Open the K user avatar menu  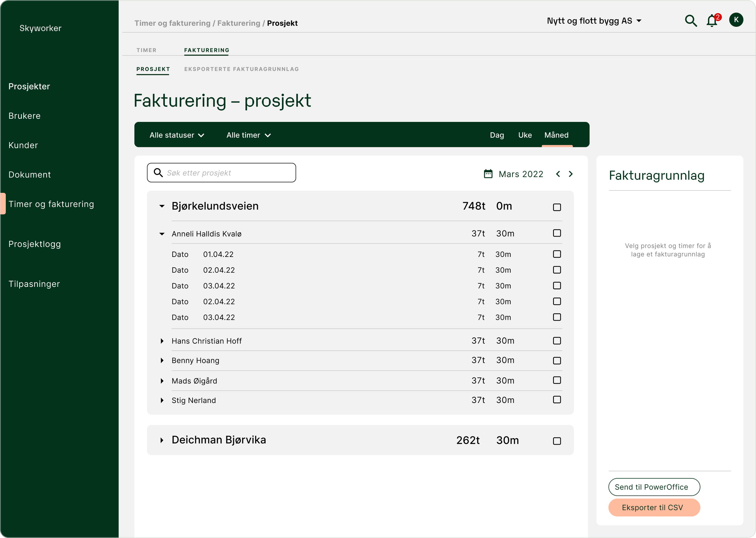[736, 20]
